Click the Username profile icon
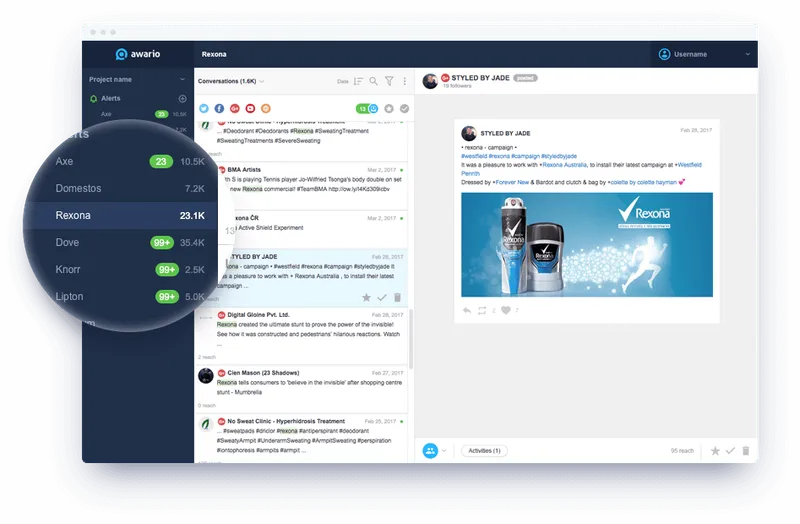Viewport: 800px width, 524px height. (x=664, y=54)
